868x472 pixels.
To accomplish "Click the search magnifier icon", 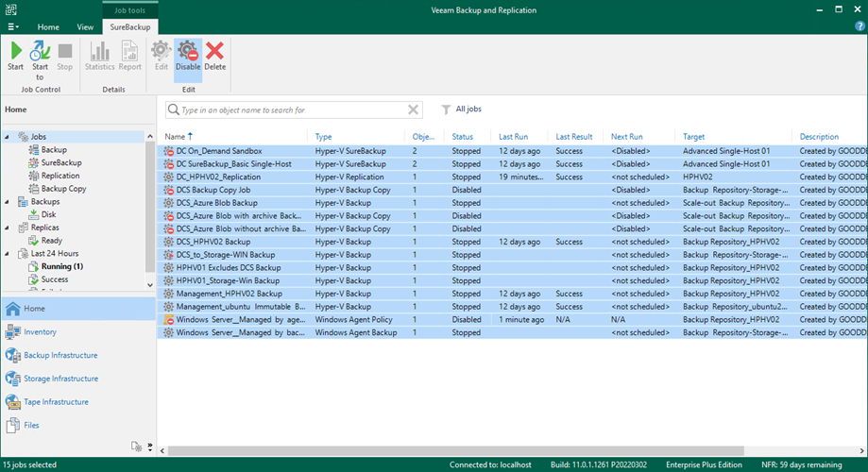I will 174,110.
